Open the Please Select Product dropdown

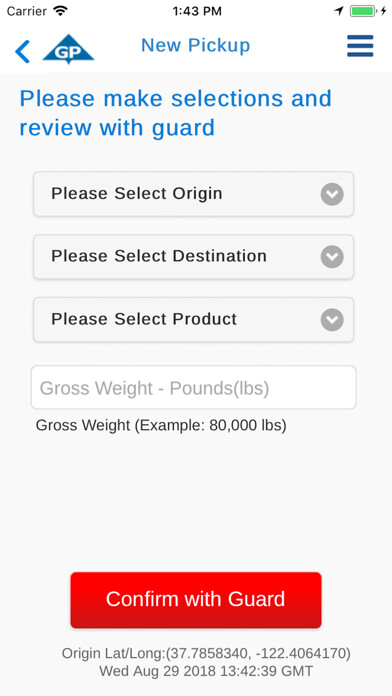tap(194, 320)
